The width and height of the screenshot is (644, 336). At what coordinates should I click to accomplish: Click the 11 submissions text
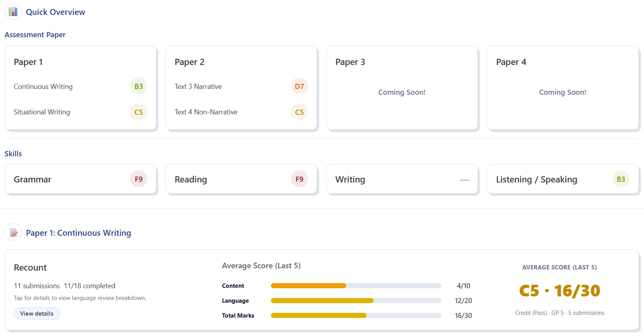37,286
